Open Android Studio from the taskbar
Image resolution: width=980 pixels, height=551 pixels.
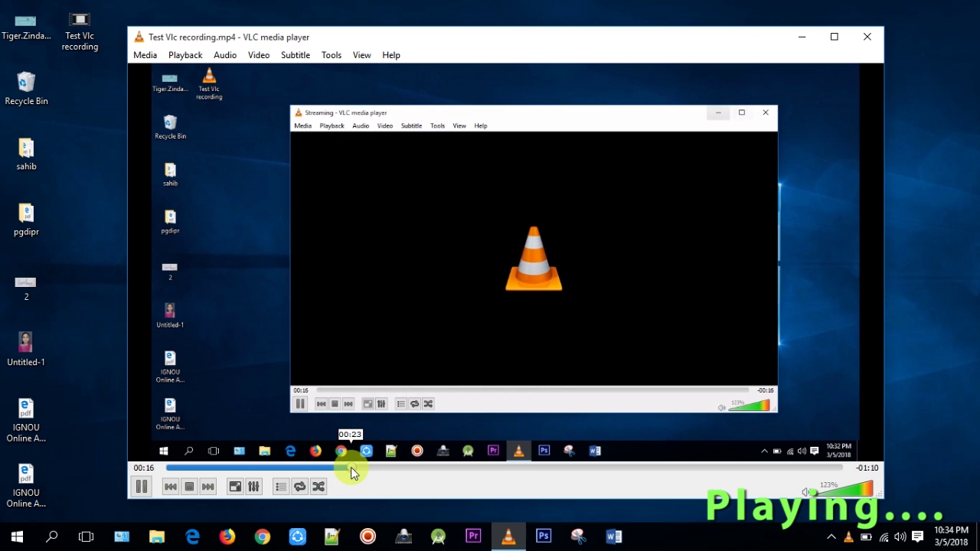(x=438, y=536)
